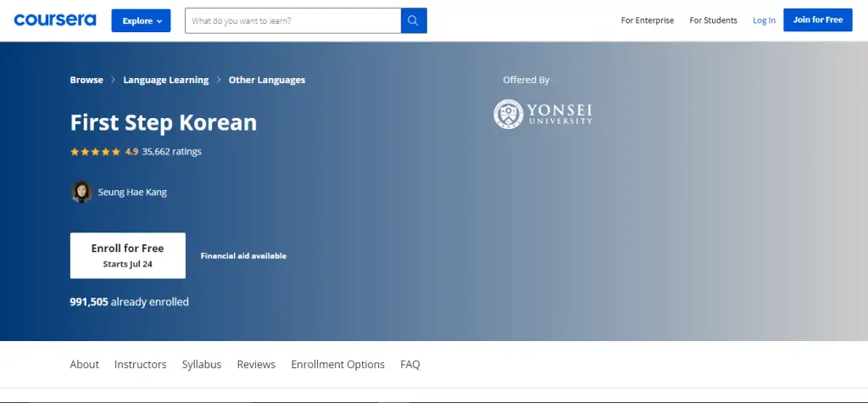Click the Enroll for Free button
Viewport: 868px width, 403px height.
[x=128, y=255]
